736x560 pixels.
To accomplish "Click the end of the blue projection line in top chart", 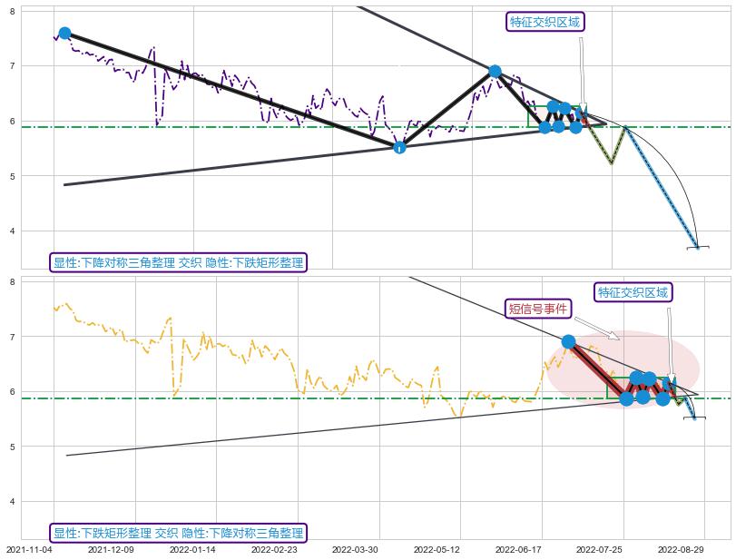I will point(697,246).
